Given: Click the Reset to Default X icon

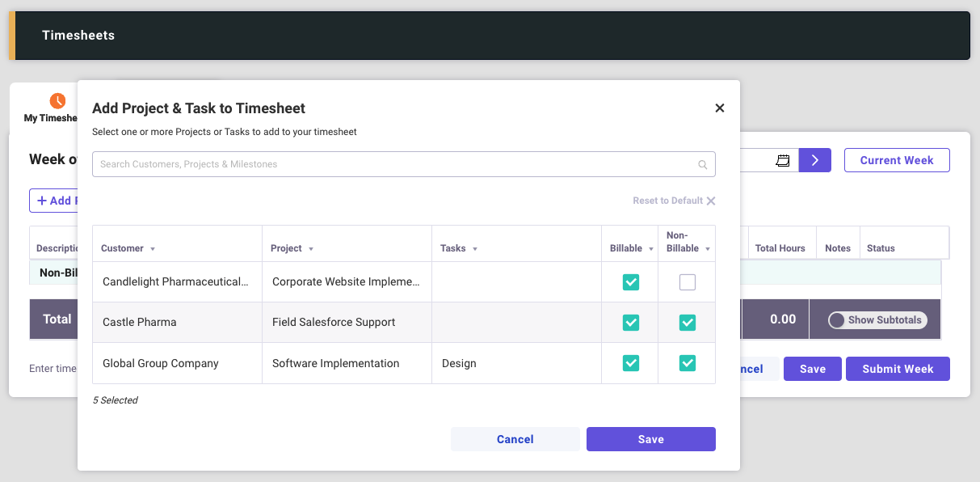Looking at the screenshot, I should (711, 201).
